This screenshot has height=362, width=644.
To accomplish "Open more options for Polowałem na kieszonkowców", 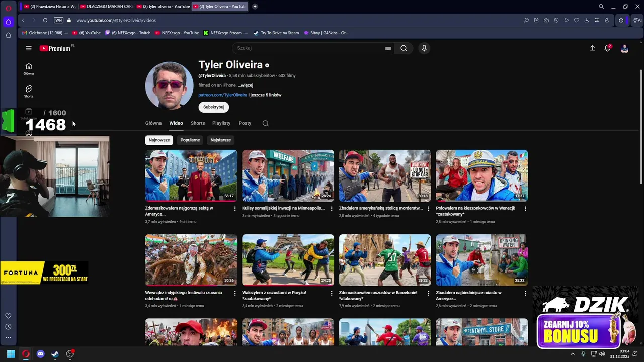I will (525, 209).
